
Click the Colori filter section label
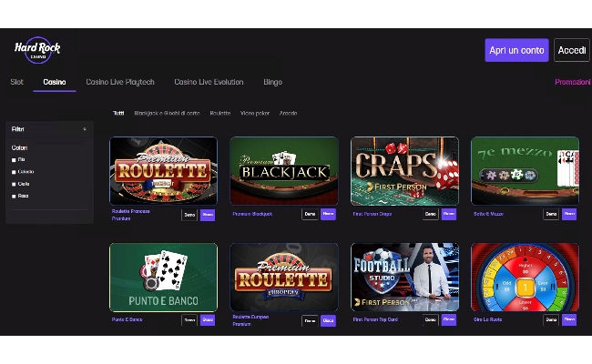point(19,147)
